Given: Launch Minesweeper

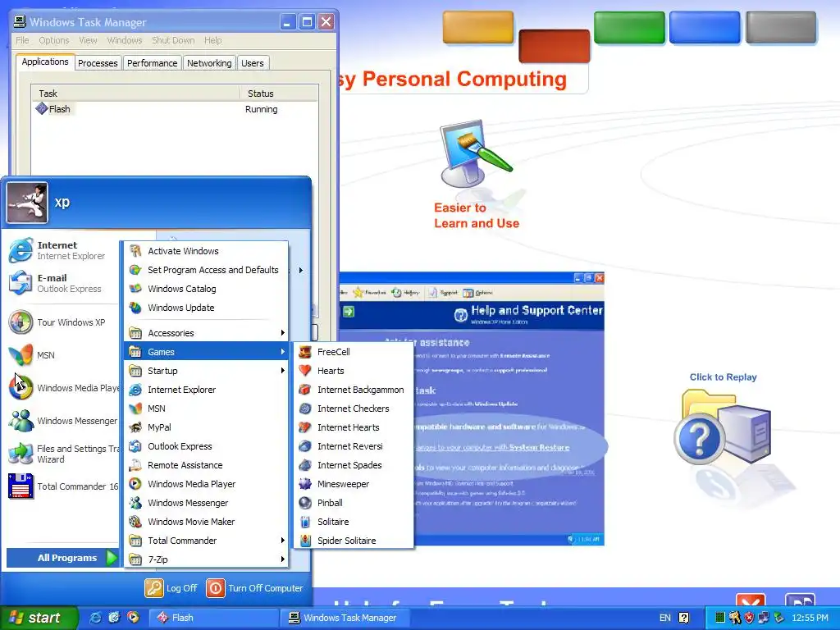Looking at the screenshot, I should click(354, 484).
